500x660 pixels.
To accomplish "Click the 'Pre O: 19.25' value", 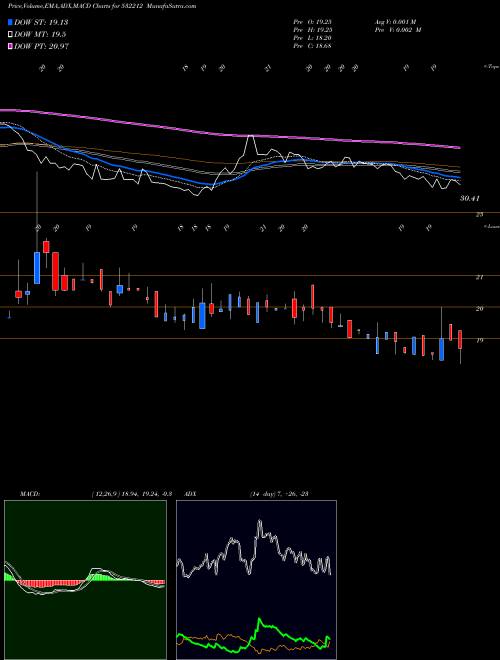I will pos(312,22).
